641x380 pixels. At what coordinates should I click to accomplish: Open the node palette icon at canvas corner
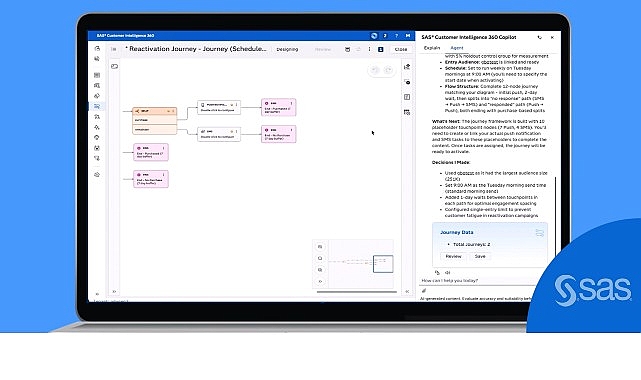(114, 66)
